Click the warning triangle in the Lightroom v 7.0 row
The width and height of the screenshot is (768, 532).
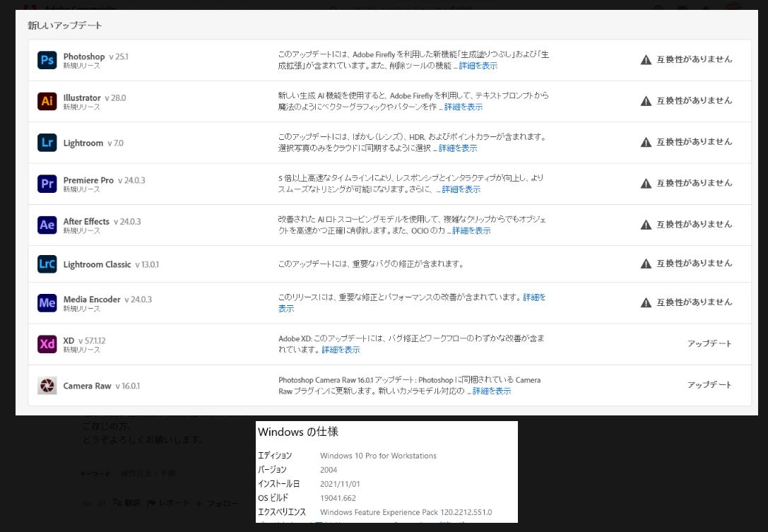pos(646,142)
